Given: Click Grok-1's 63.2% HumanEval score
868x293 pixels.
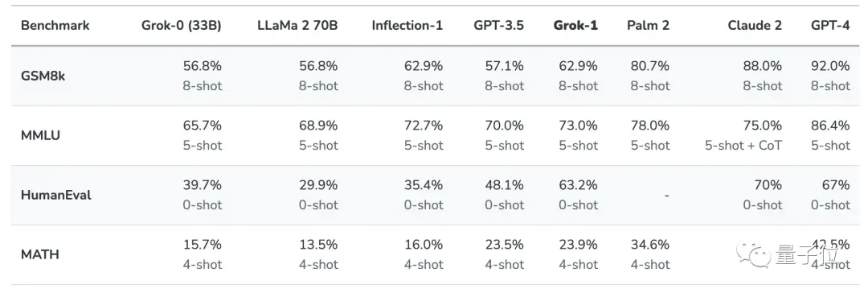Looking at the screenshot, I should coord(576,185).
